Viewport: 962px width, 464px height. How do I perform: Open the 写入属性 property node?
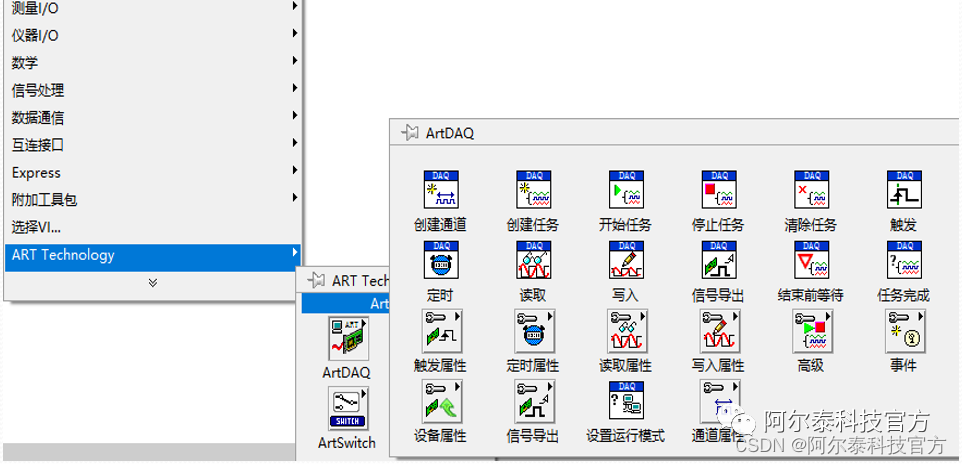tap(720, 330)
